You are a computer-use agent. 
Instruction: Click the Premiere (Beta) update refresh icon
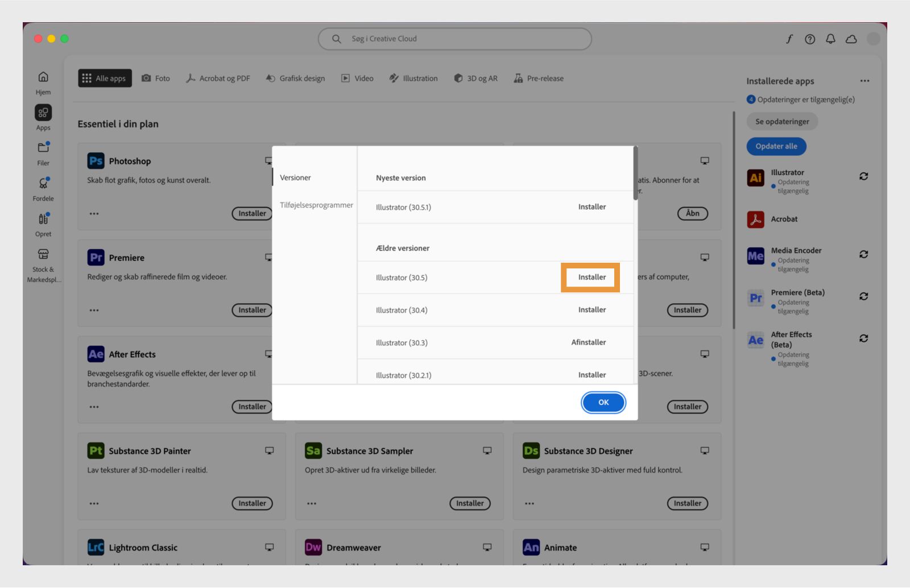tap(863, 296)
